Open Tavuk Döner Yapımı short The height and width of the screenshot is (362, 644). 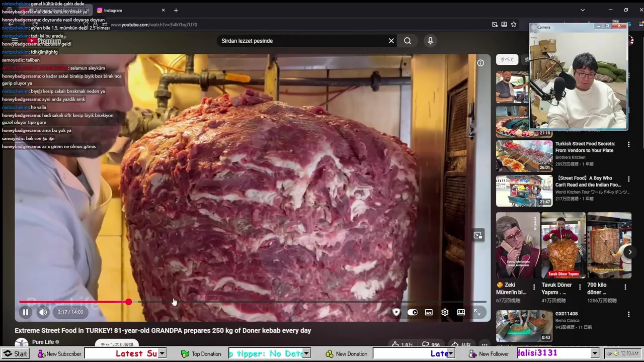(563, 245)
